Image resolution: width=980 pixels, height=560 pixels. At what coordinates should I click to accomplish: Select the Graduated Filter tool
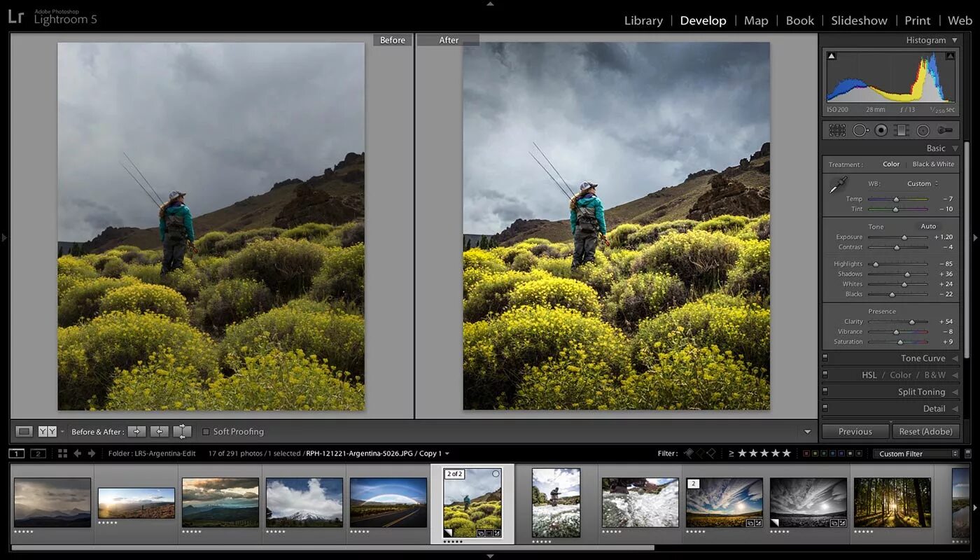902,130
